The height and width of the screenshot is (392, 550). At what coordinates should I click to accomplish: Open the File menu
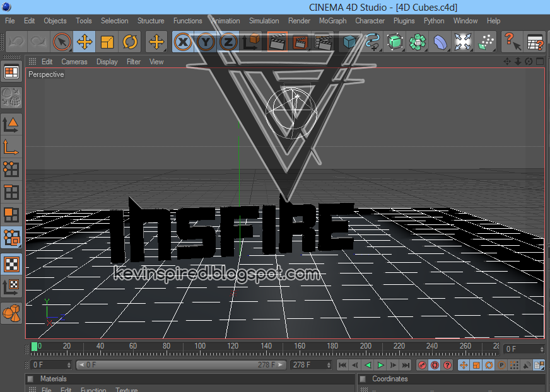click(10, 21)
